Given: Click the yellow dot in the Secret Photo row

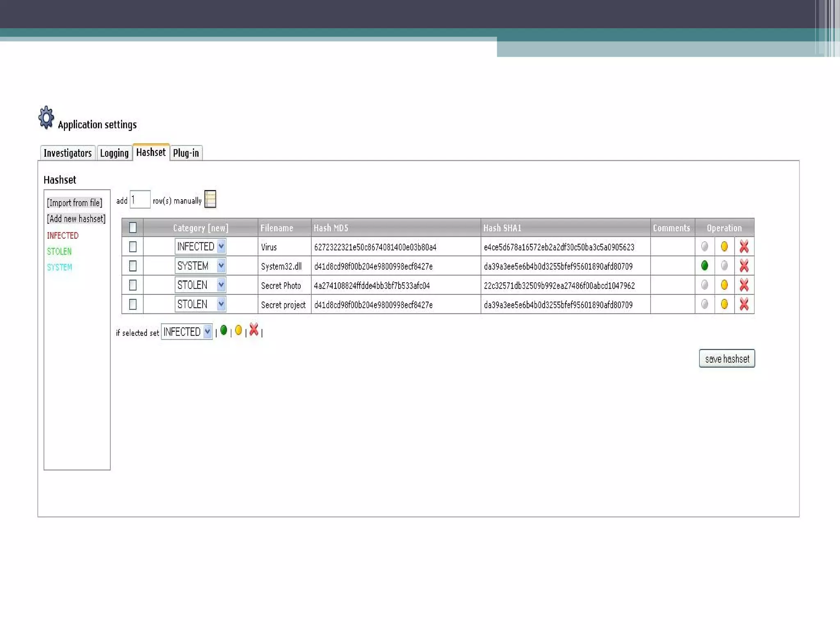Looking at the screenshot, I should coord(724,285).
